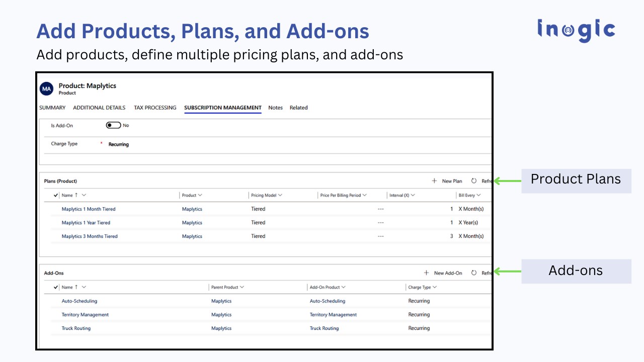Image resolution: width=644 pixels, height=362 pixels.
Task: Open Name column dropdown in Add-Ons grid
Action: click(84, 287)
